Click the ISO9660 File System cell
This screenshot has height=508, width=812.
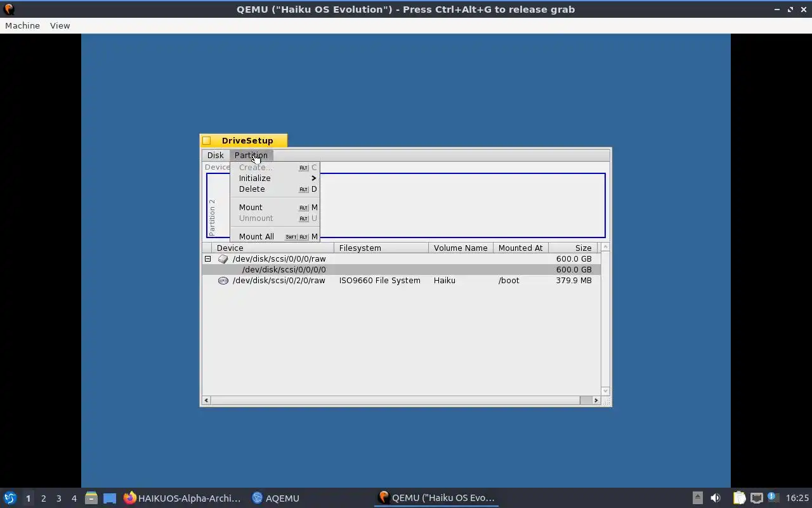click(x=379, y=280)
